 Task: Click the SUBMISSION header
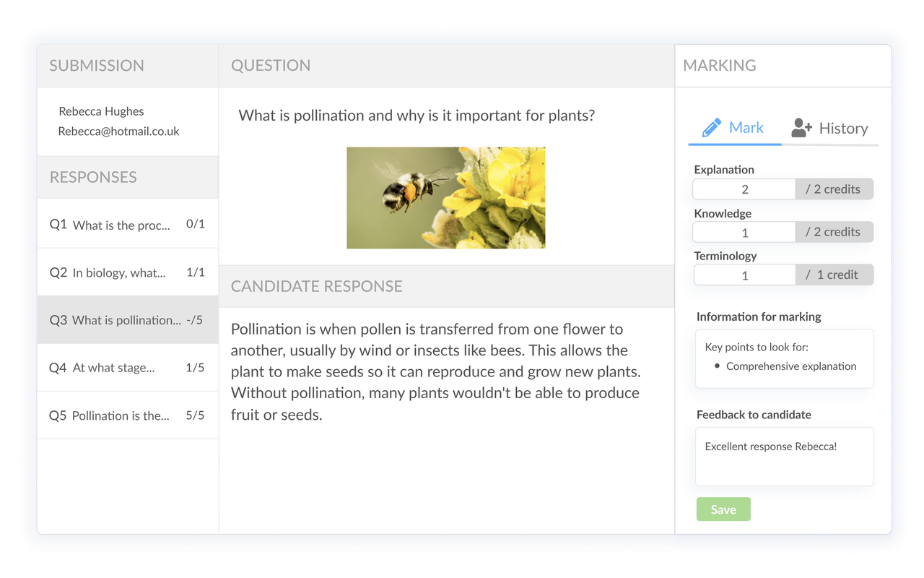click(x=97, y=65)
